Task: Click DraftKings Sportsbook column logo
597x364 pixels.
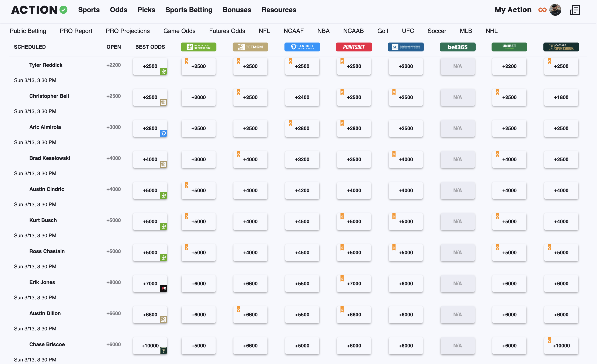Action: pos(198,47)
